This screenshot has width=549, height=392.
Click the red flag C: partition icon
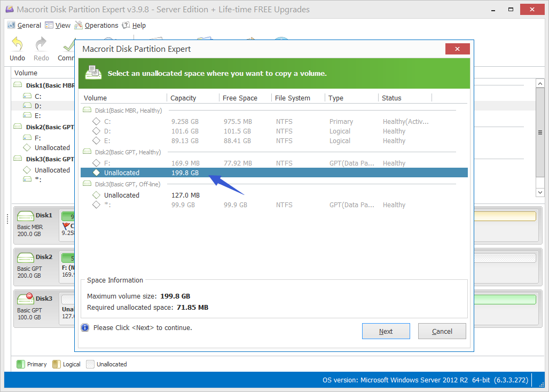(66, 226)
